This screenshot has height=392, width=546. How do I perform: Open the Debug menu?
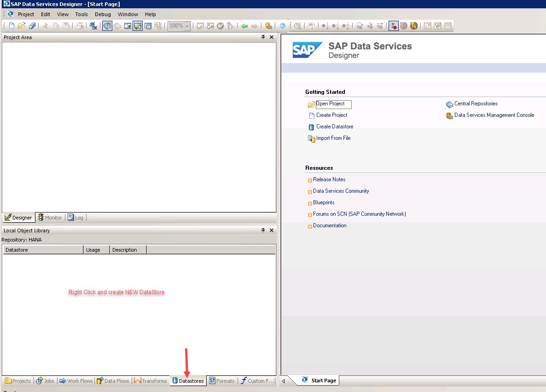(103, 14)
